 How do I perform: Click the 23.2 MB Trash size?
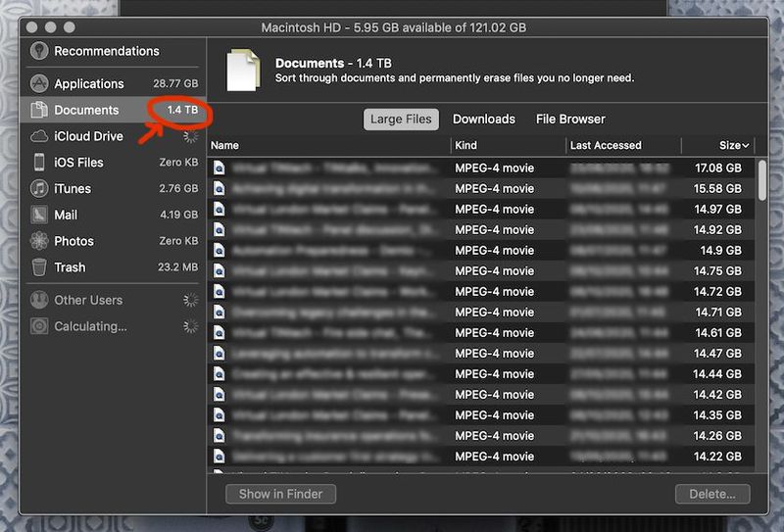tap(177, 267)
